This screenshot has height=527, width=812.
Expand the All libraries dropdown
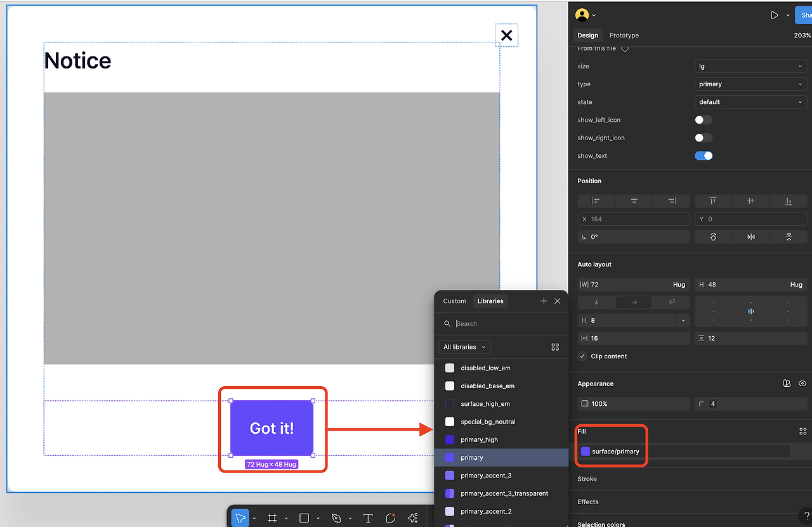click(464, 347)
